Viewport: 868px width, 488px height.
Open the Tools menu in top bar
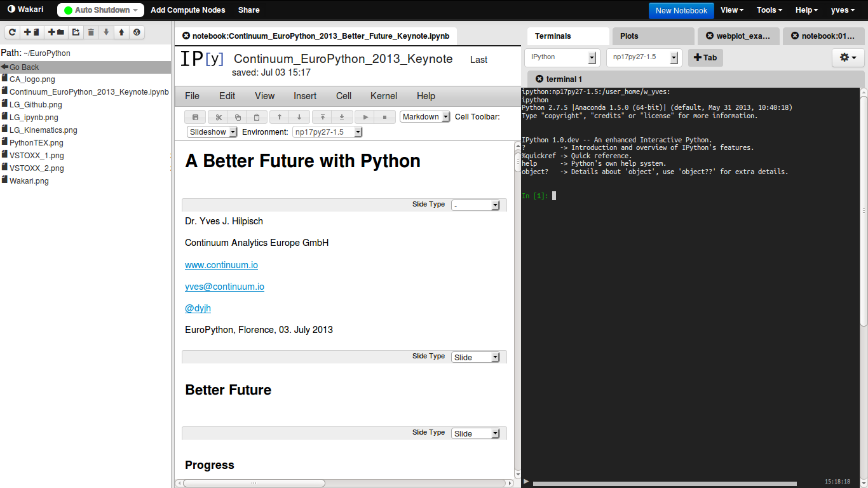pyautogui.click(x=770, y=10)
